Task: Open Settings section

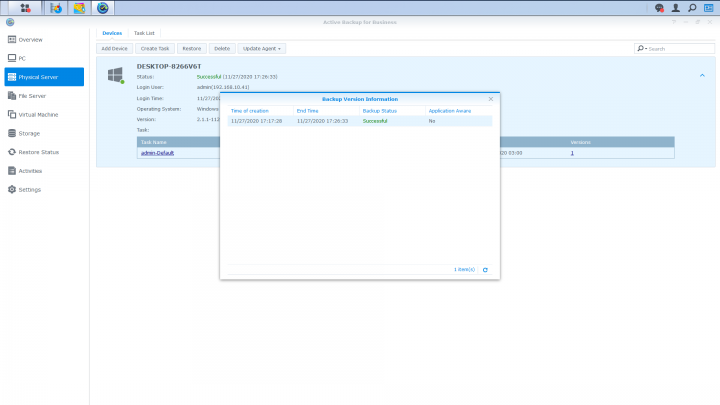Action: point(44,189)
